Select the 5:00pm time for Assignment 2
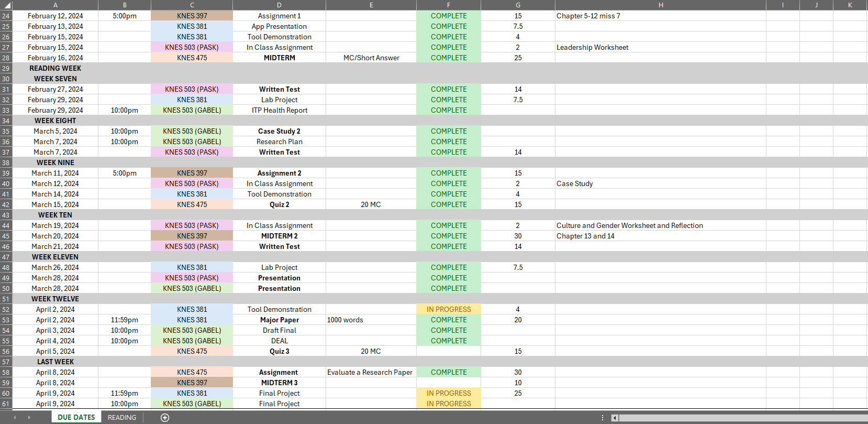Viewport: 868px width, 424px height. [x=125, y=173]
